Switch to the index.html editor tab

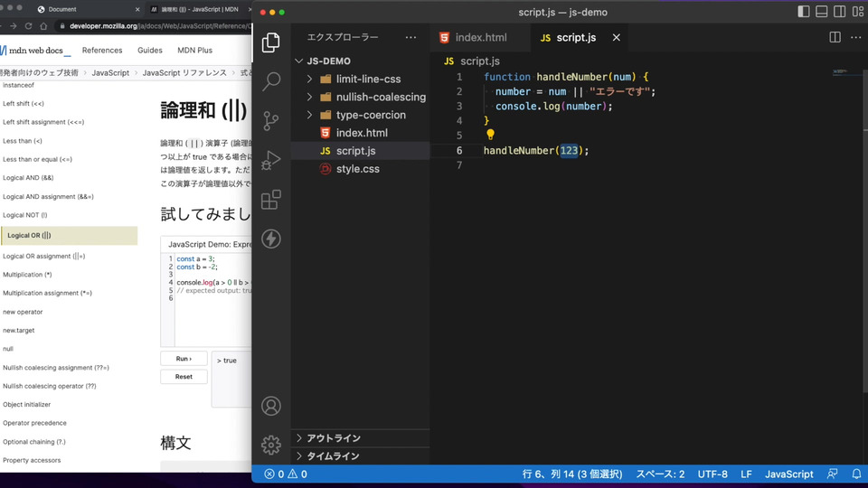[479, 38]
